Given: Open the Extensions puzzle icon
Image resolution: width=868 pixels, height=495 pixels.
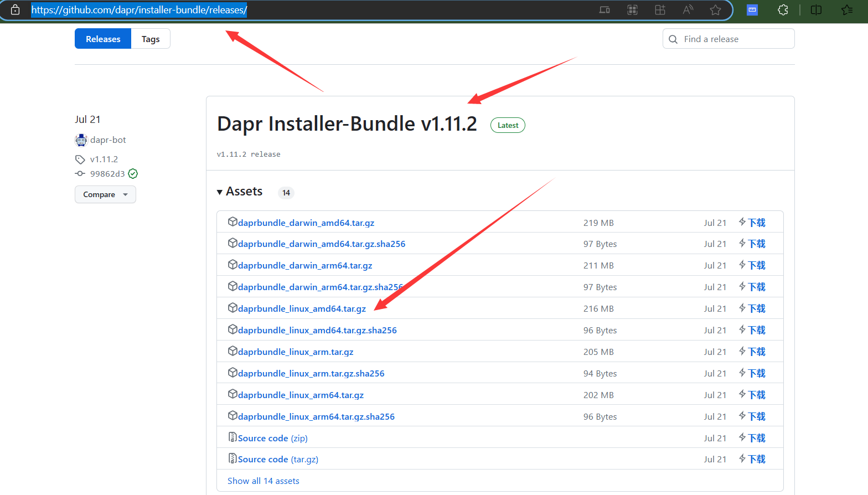Looking at the screenshot, I should [x=783, y=10].
